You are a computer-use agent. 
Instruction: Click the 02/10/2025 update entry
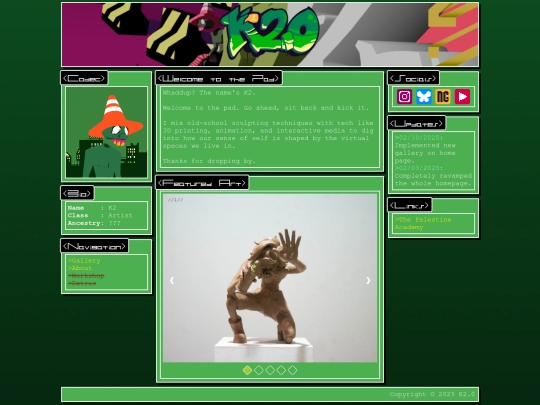(425, 149)
